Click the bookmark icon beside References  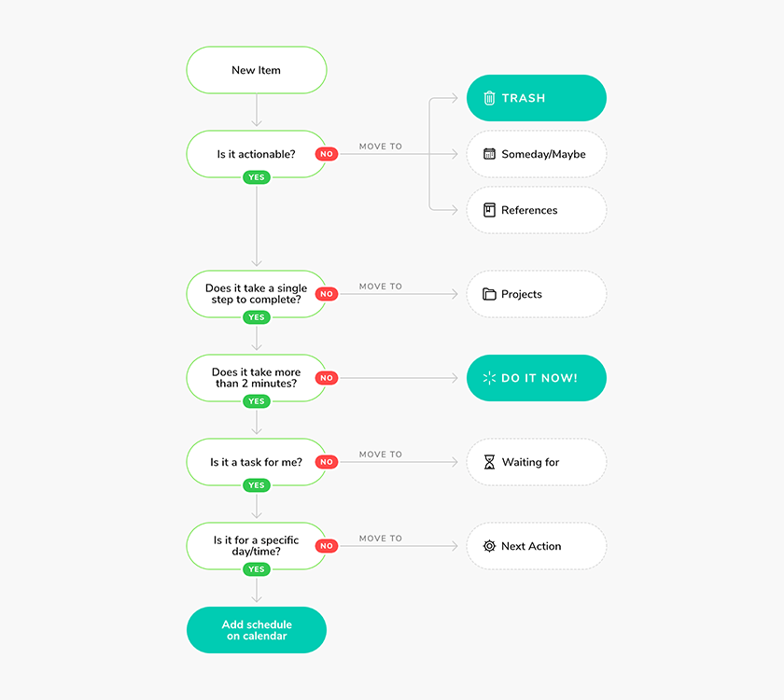(489, 210)
